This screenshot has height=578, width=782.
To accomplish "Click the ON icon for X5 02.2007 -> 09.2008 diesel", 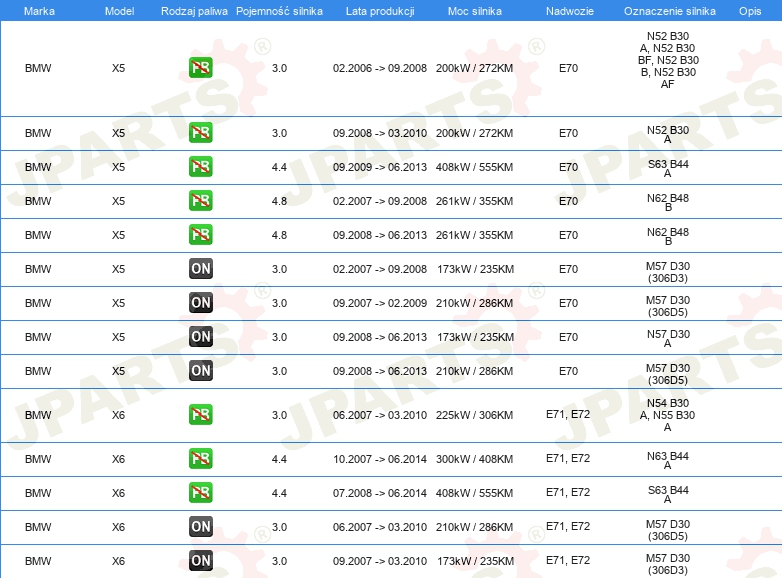I will pos(200,269).
